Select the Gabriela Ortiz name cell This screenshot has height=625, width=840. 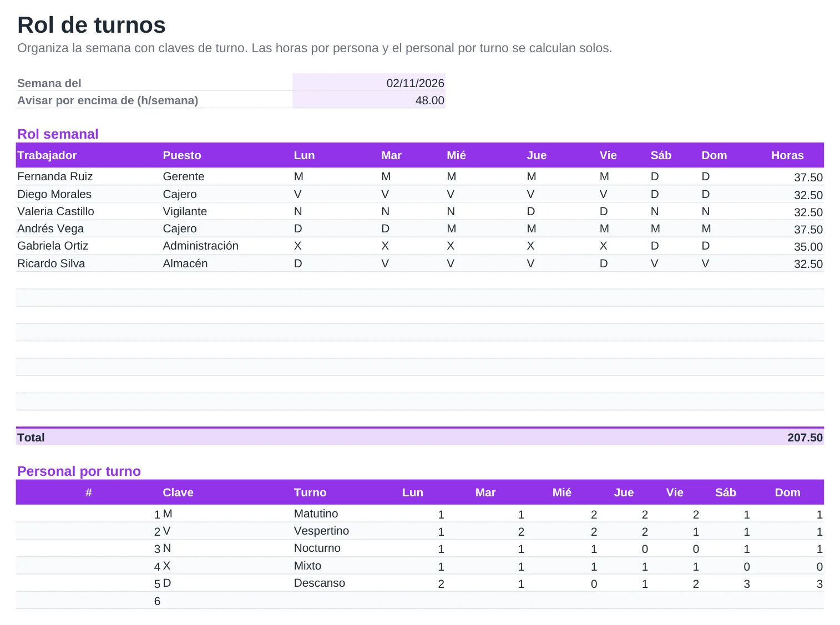(53, 246)
